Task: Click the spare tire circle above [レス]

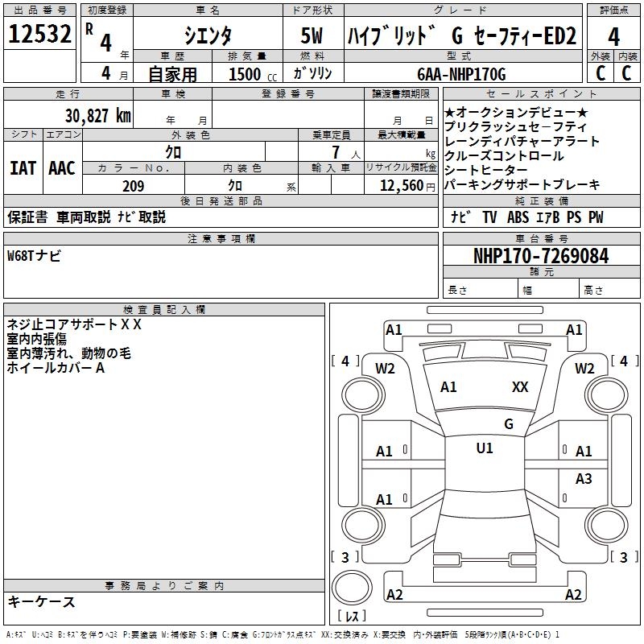Action: coord(352,587)
